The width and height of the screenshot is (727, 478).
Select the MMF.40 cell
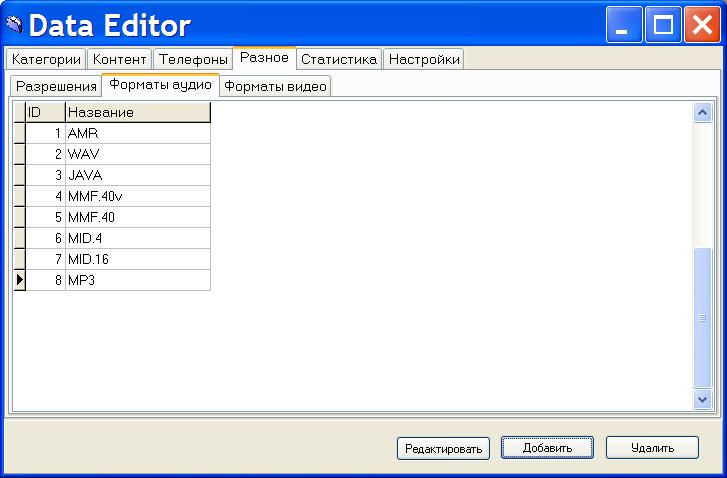pyautogui.click(x=138, y=217)
